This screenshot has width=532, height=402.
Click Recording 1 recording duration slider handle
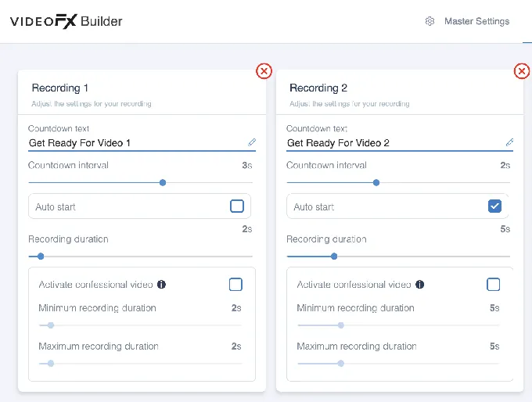coord(41,256)
